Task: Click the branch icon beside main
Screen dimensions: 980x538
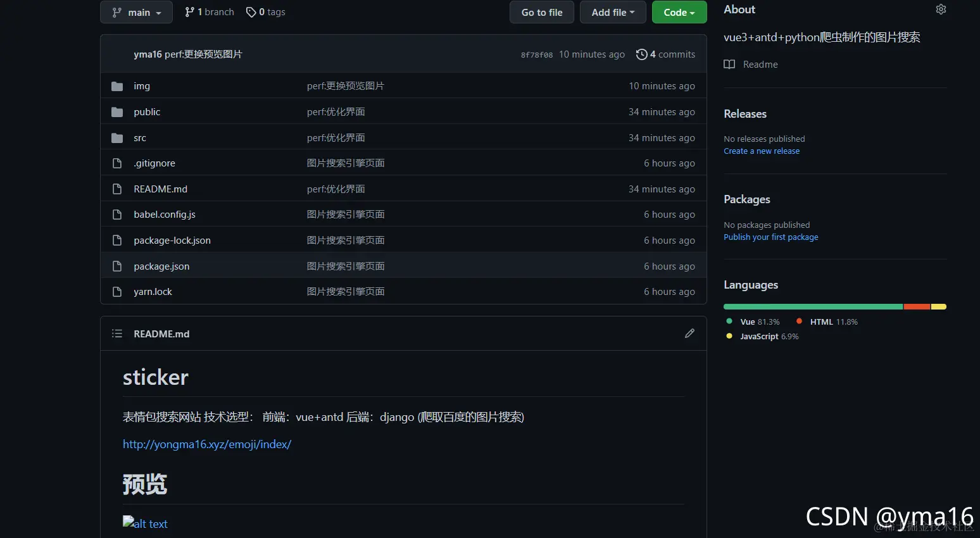Action: (x=116, y=12)
